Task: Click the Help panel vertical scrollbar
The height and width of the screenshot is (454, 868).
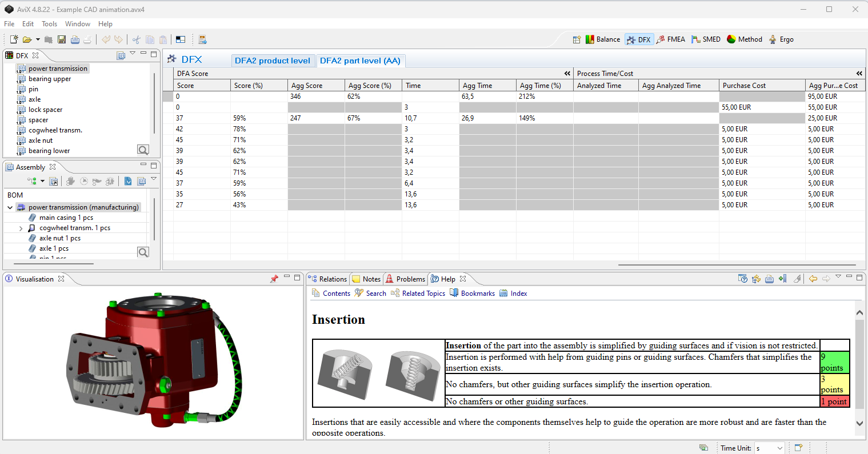Action: (x=859, y=365)
